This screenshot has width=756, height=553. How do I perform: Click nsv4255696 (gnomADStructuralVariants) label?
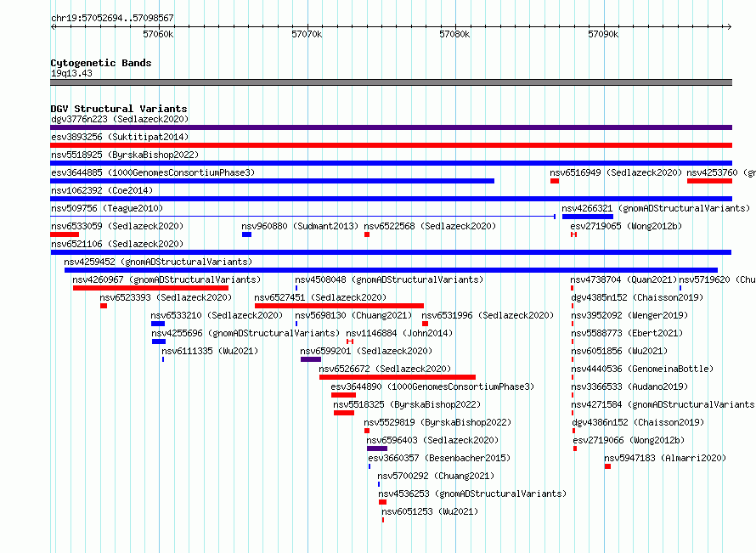pyautogui.click(x=245, y=333)
